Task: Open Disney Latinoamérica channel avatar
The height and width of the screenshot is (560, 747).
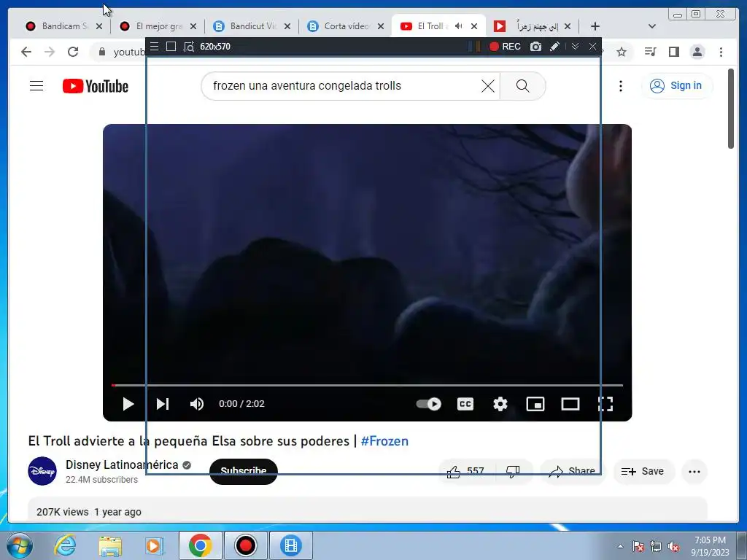Action: point(42,471)
